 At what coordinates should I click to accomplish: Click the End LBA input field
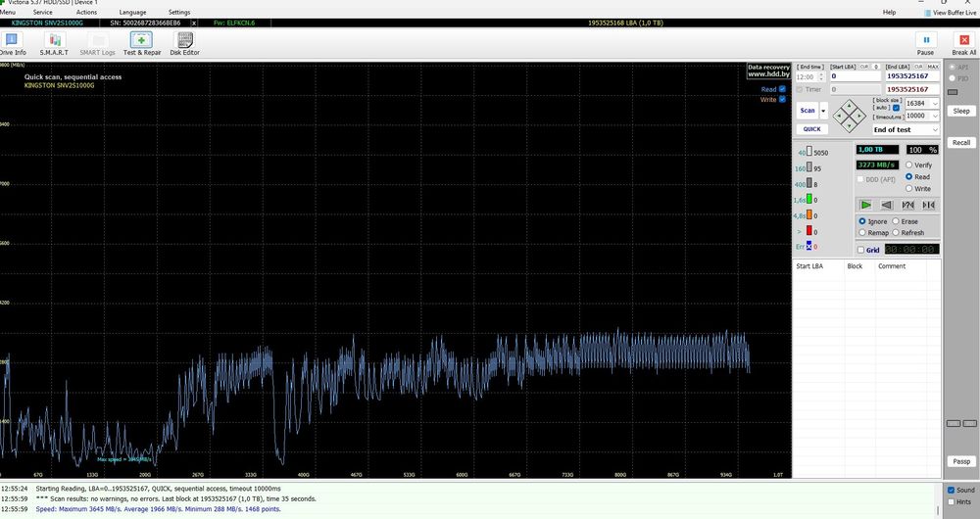click(x=911, y=76)
